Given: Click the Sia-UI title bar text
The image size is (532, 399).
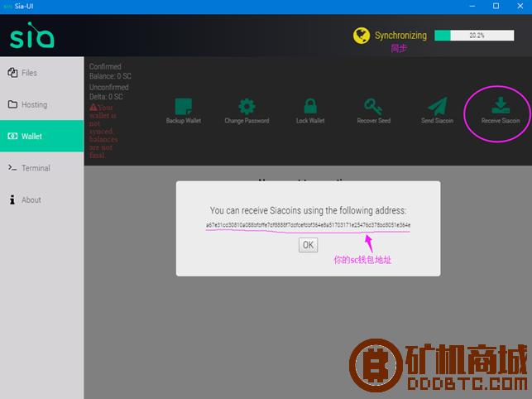Looking at the screenshot, I should click(x=24, y=7).
